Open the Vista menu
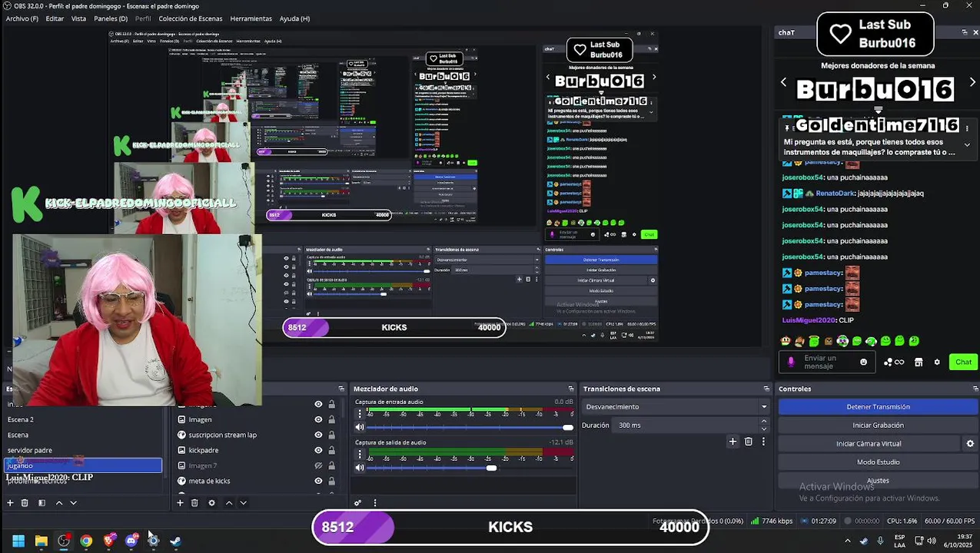This screenshot has height=553, width=980. (x=78, y=18)
